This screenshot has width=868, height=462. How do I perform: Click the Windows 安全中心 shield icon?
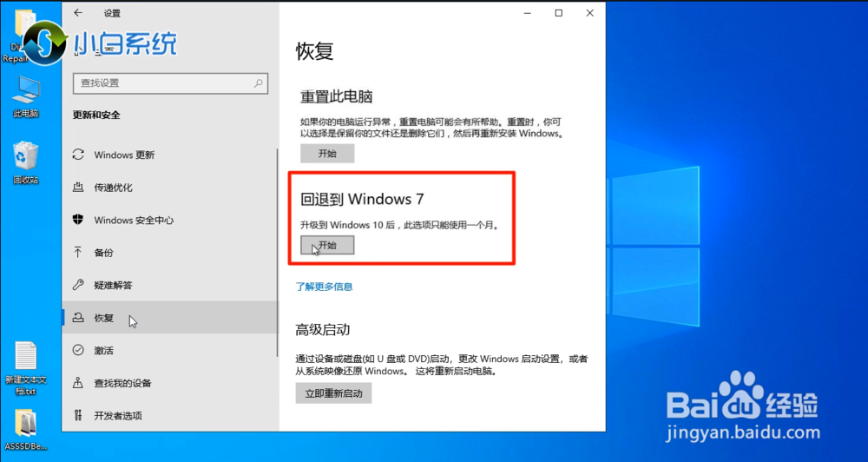coord(78,220)
